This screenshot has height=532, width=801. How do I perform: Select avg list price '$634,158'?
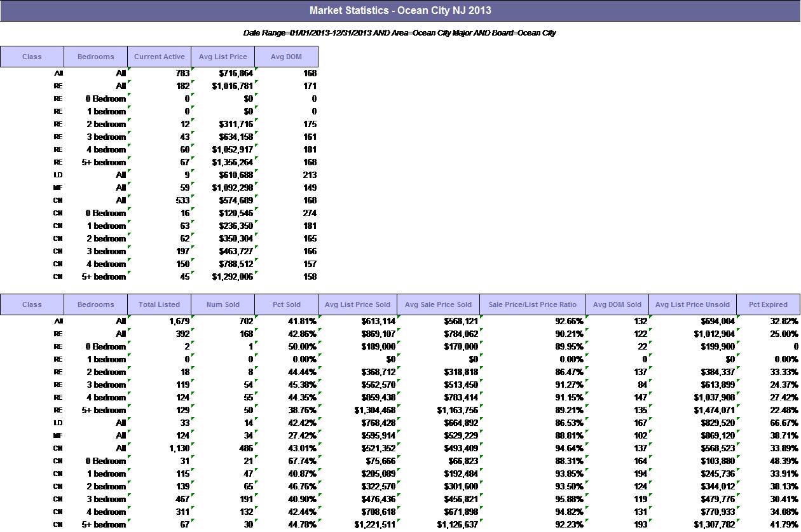coord(235,137)
